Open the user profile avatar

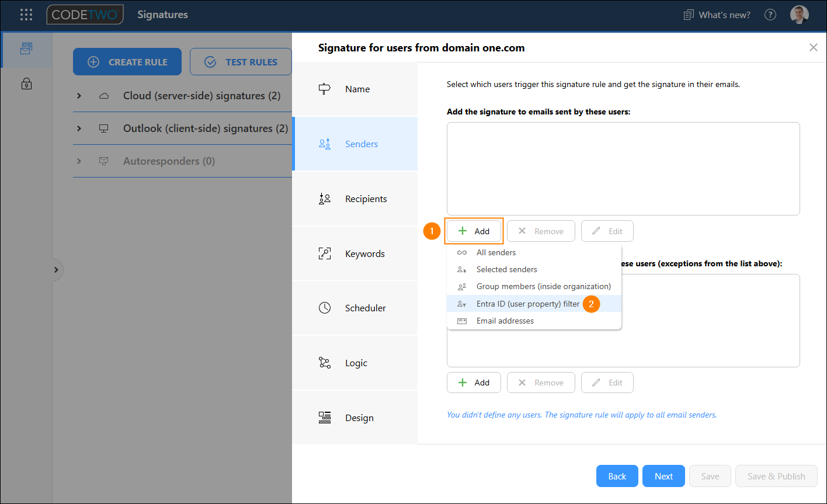point(800,15)
